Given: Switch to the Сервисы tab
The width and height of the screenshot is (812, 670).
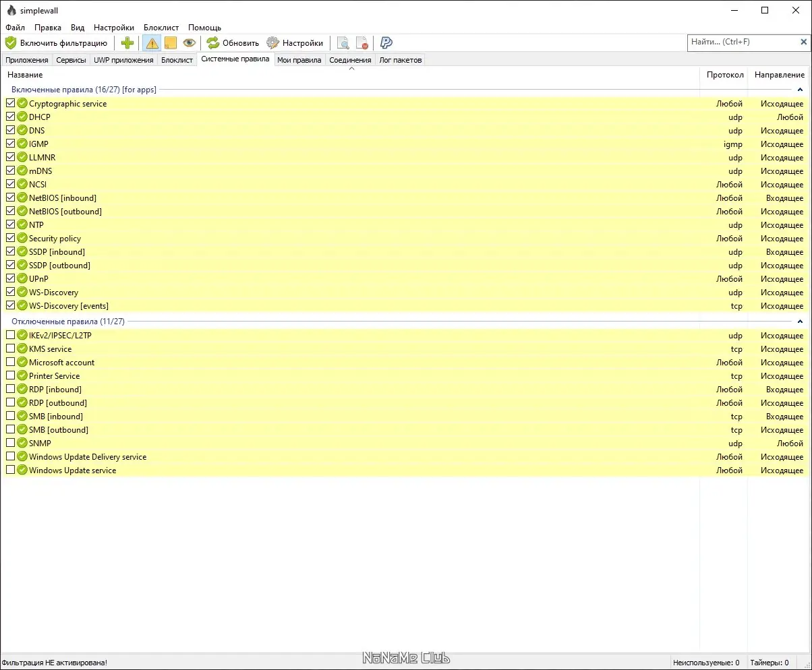Looking at the screenshot, I should point(71,60).
